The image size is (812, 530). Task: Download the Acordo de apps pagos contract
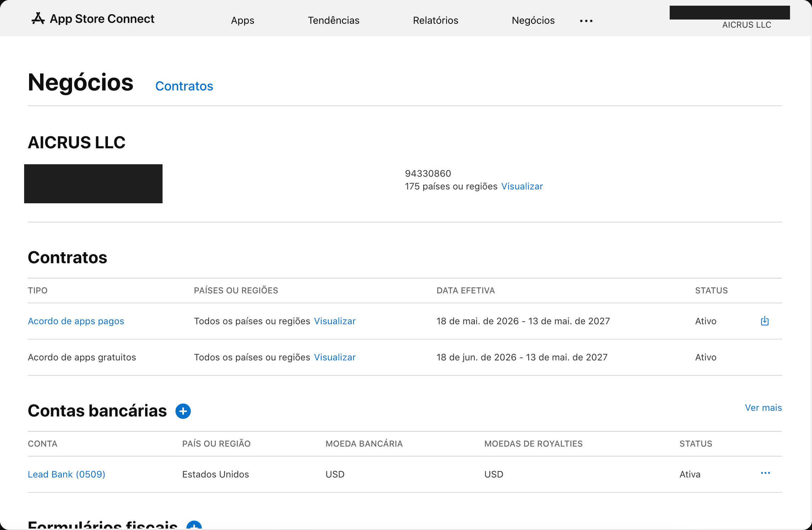click(765, 321)
